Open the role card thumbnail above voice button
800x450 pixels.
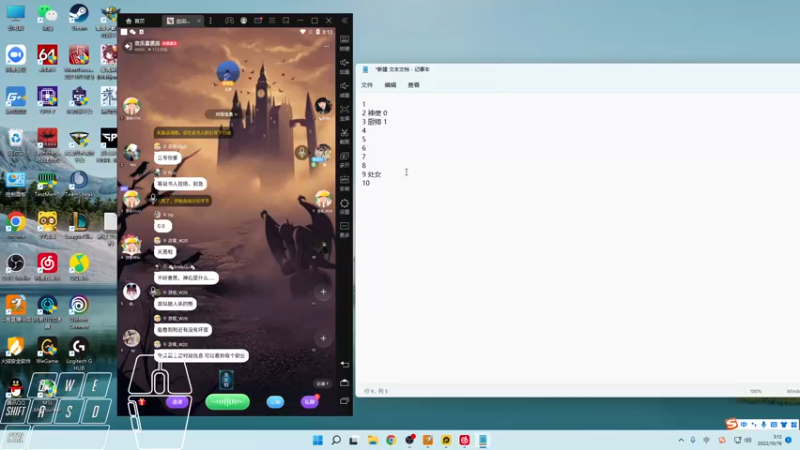tap(227, 380)
